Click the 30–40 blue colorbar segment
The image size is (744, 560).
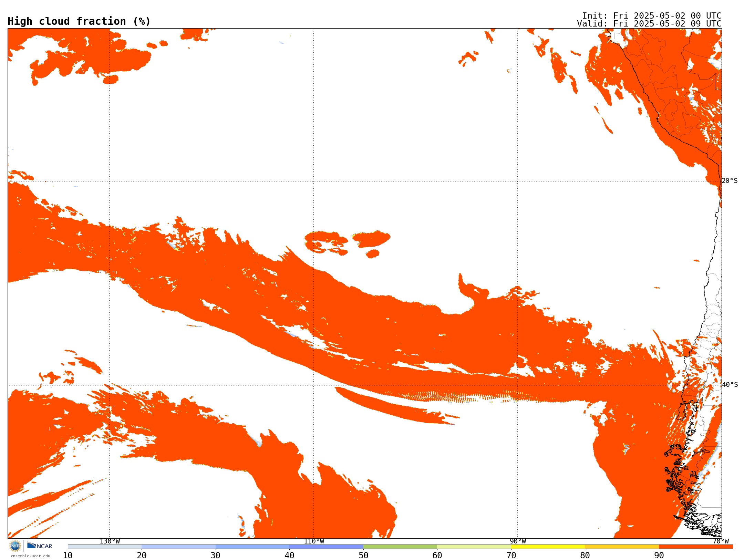pos(252,547)
